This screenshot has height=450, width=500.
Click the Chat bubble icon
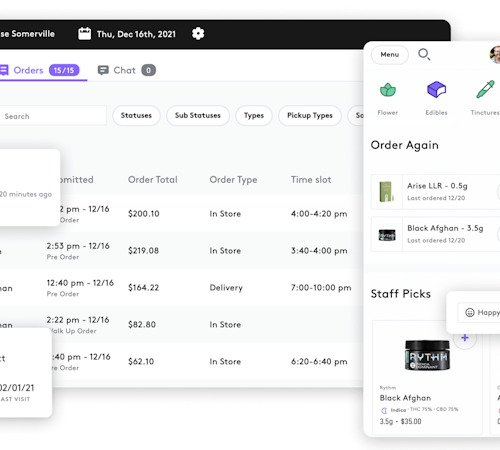tap(103, 70)
